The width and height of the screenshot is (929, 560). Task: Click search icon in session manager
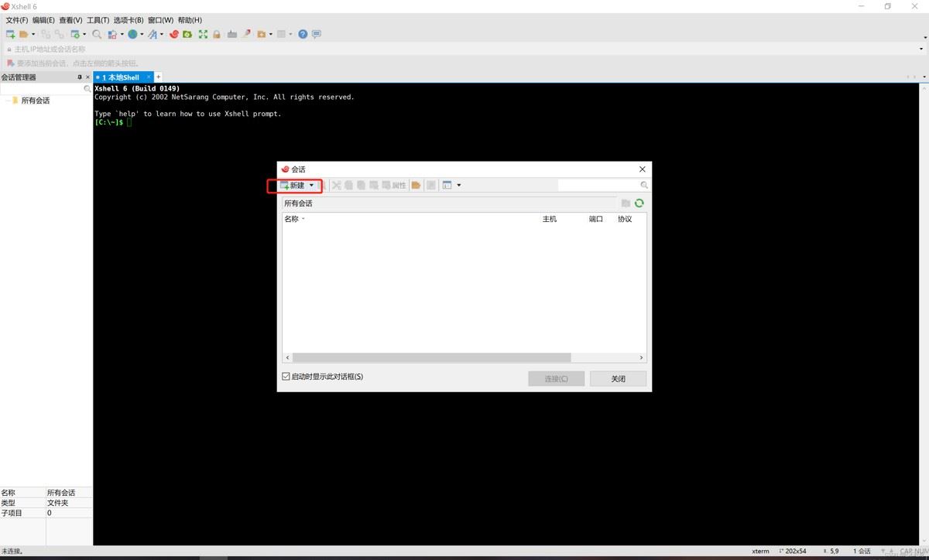point(87,89)
